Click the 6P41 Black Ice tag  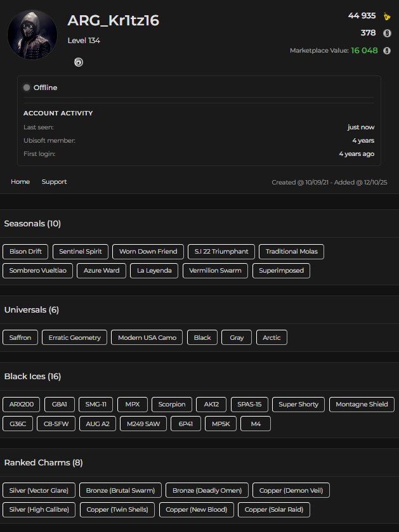pyautogui.click(x=186, y=424)
